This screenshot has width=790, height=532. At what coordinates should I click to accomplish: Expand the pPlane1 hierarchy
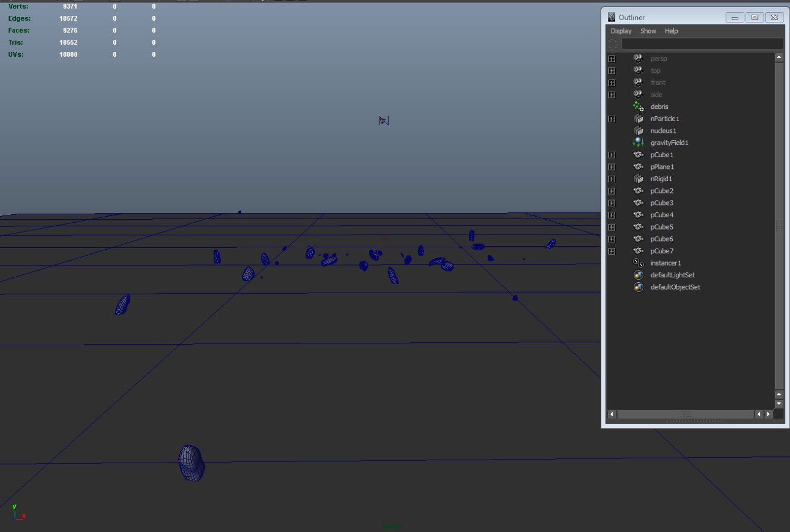pyautogui.click(x=612, y=167)
